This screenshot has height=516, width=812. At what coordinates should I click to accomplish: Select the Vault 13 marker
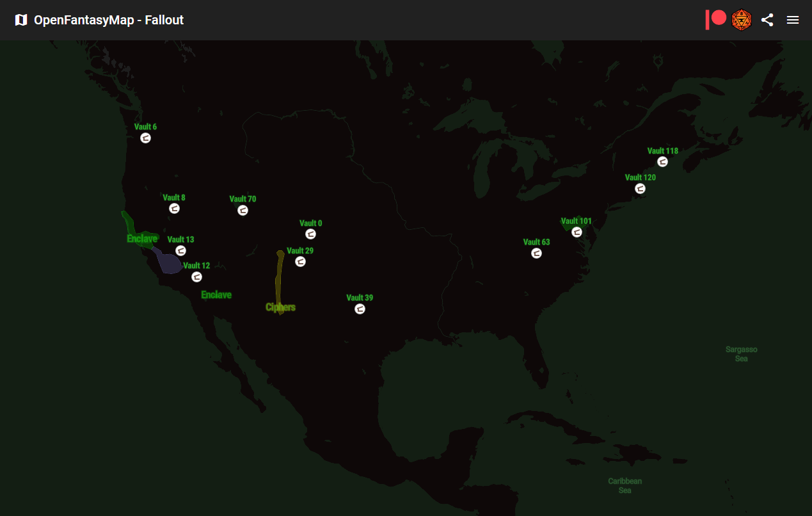[x=181, y=250]
